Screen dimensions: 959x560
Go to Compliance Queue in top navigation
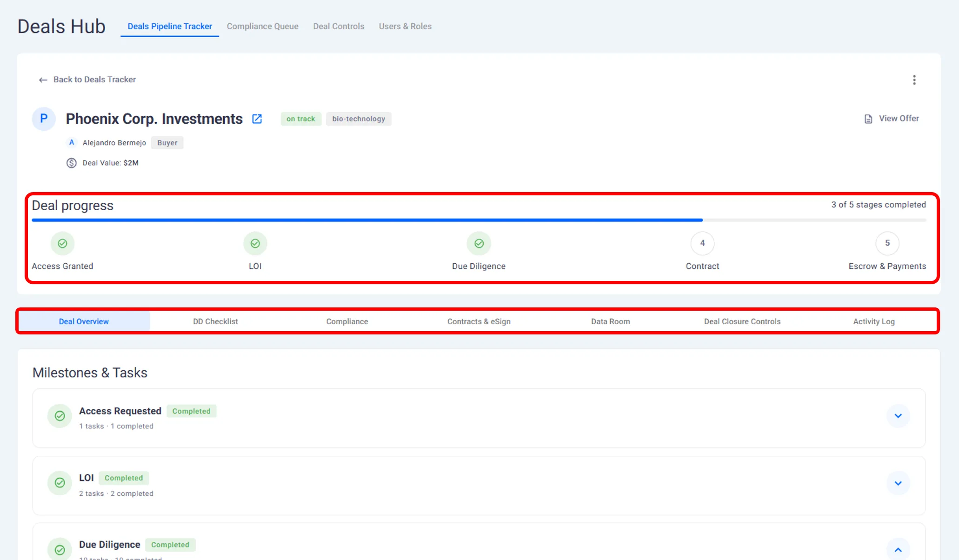click(262, 27)
